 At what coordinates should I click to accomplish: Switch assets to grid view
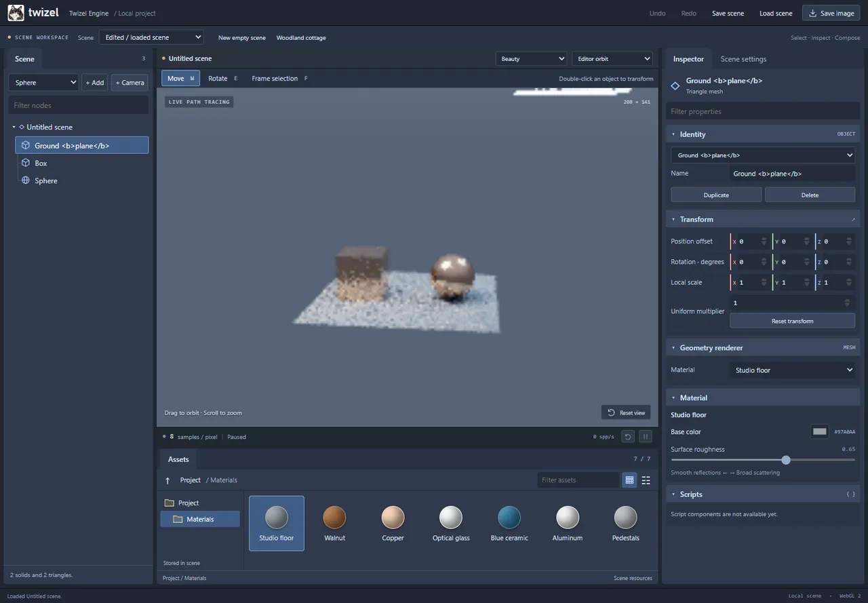(629, 480)
